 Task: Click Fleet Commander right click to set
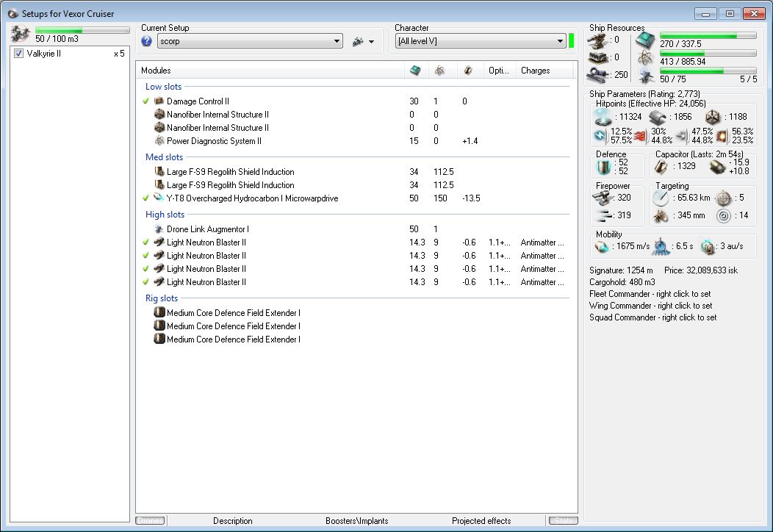[x=650, y=294]
